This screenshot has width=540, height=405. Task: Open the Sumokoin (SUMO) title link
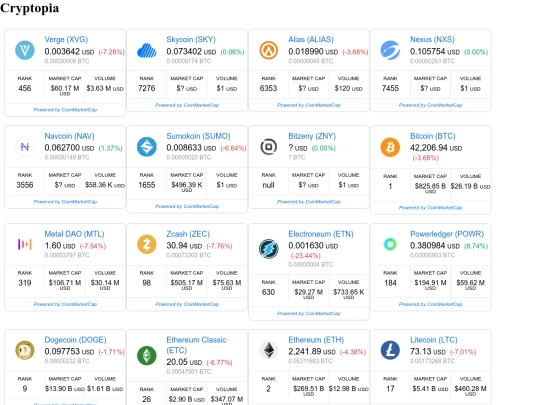click(x=198, y=136)
